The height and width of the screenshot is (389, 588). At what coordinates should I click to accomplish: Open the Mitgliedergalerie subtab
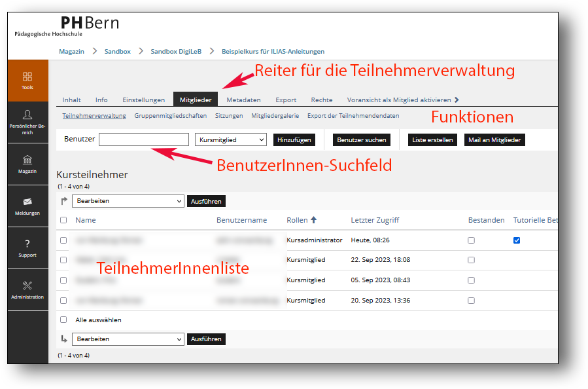[x=275, y=116]
